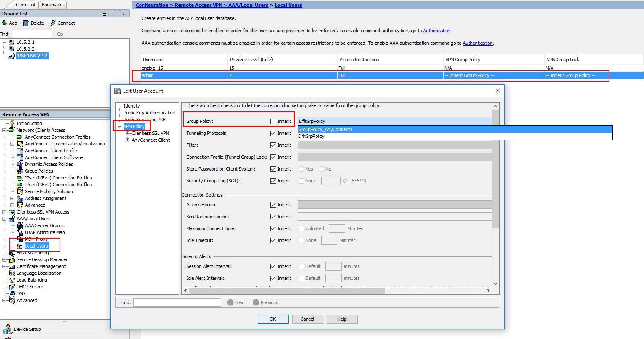644x339 pixels.
Task: Open DHCP Server icon
Action: point(12,287)
